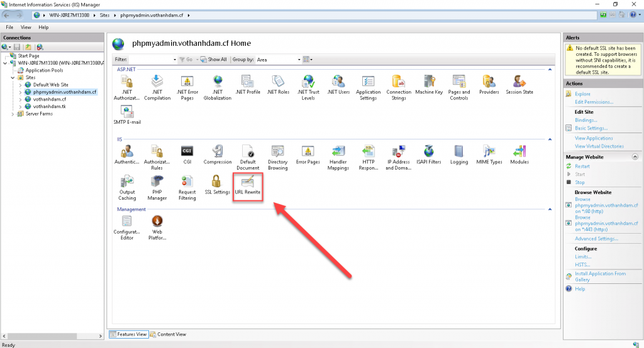Collapse the Manage Website section
The width and height of the screenshot is (644, 348).
click(x=635, y=156)
